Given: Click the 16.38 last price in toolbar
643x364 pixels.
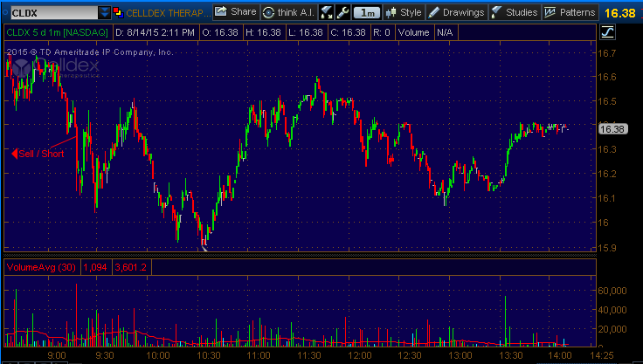Looking at the screenshot, I should tap(619, 13).
